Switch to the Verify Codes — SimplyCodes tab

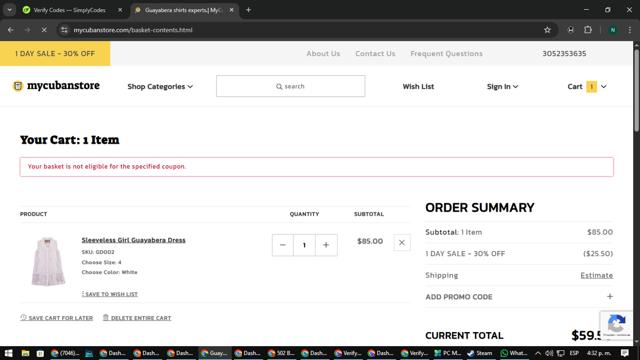[69, 10]
